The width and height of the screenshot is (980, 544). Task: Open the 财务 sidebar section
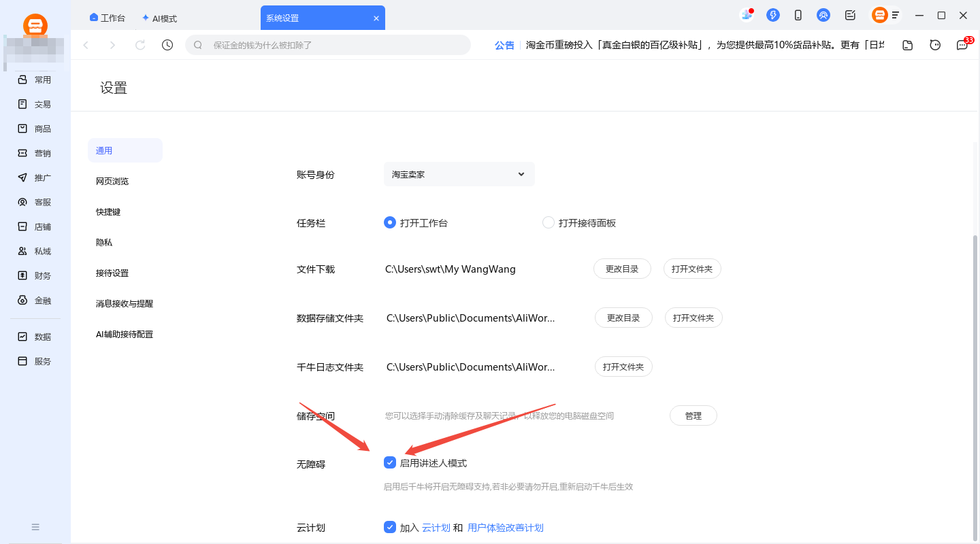click(x=35, y=275)
